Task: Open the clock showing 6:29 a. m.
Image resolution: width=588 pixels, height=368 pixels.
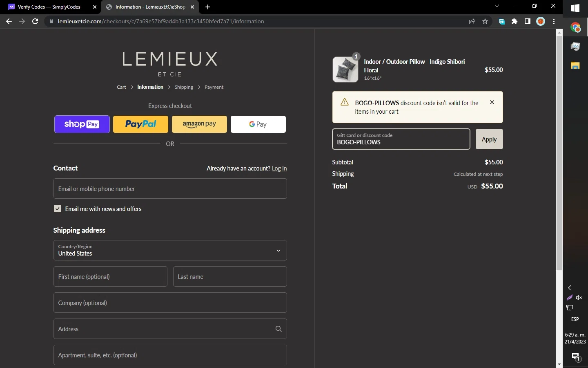Action: [x=575, y=338]
